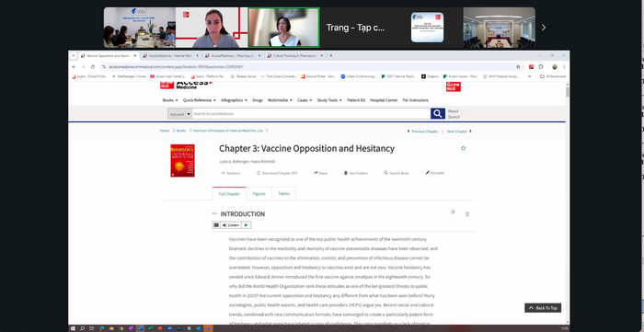This screenshot has height=332, width=644.
Task: Open new browser tab with plus
Action: (x=331, y=55)
